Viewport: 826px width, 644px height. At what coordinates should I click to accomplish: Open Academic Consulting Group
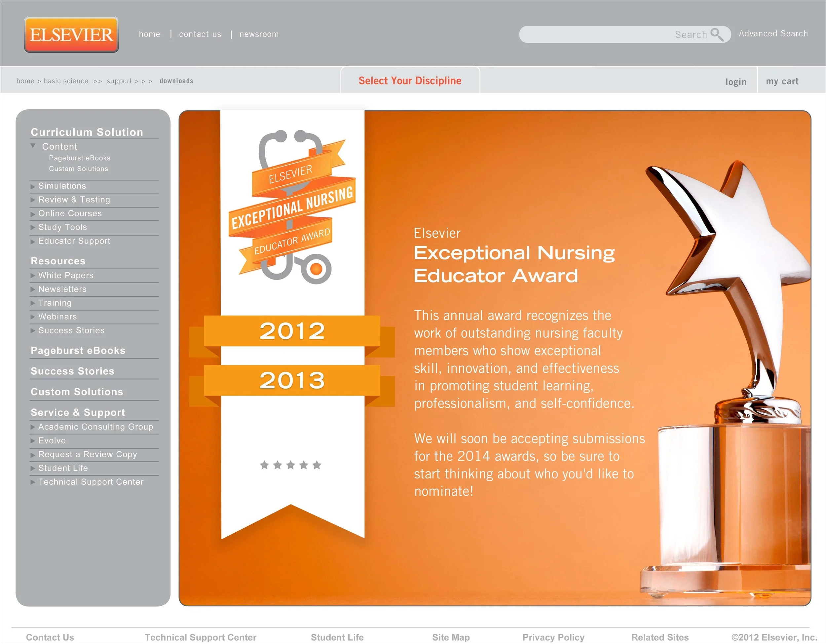click(x=96, y=427)
